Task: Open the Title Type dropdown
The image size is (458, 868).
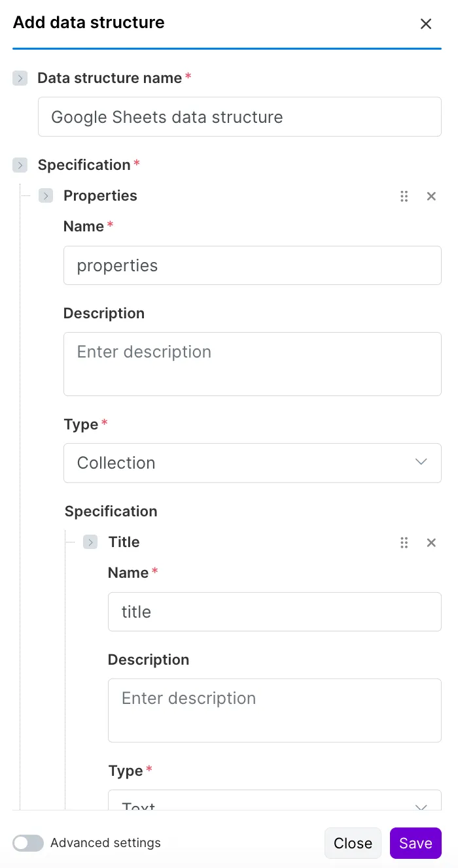Action: click(x=275, y=801)
